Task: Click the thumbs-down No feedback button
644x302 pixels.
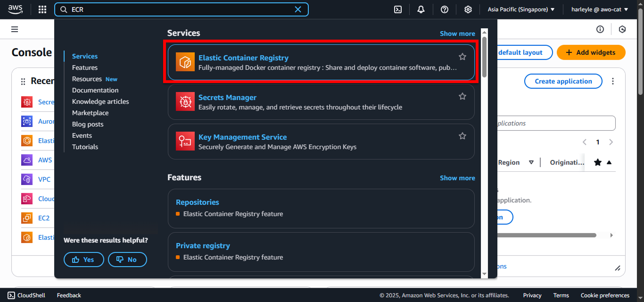Action: tap(127, 260)
